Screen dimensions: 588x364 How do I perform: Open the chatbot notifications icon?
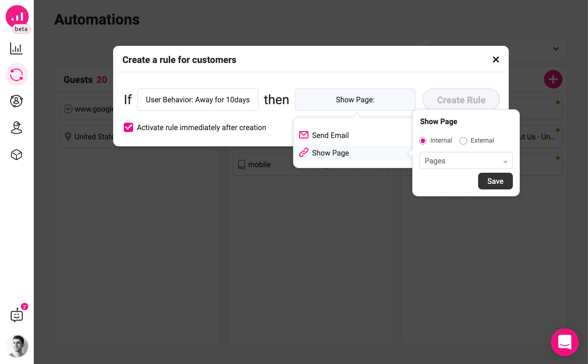(x=17, y=315)
